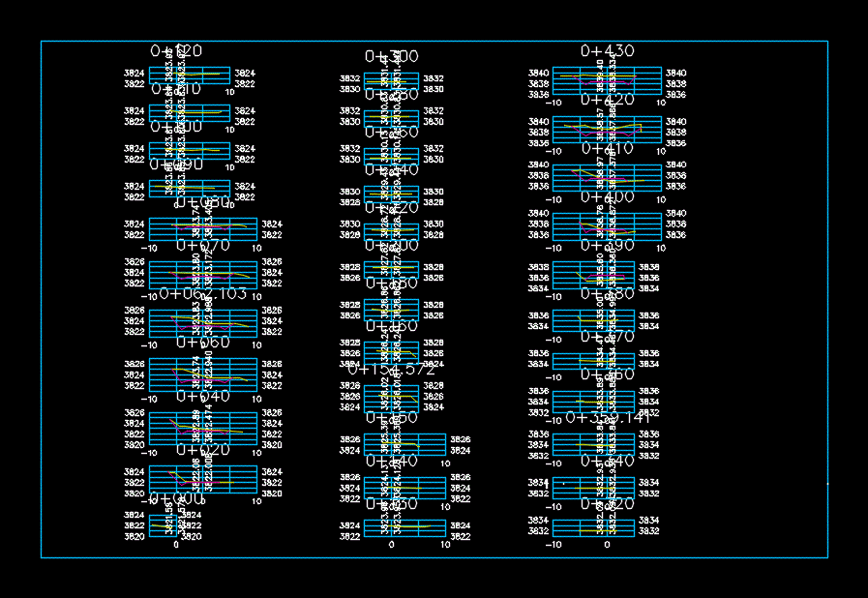Image resolution: width=868 pixels, height=598 pixels.
Task: Select the 0+154.572 station label
Action: click(391, 370)
